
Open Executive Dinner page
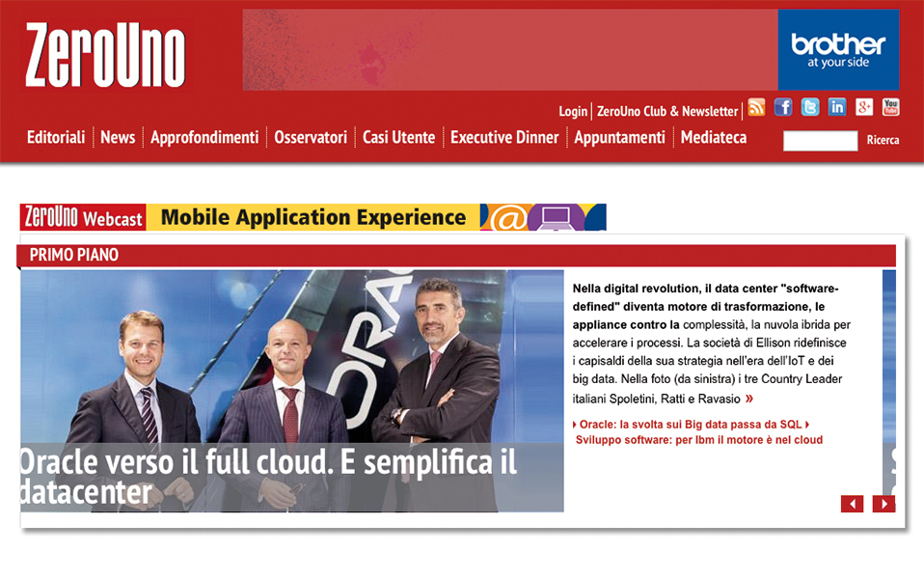[504, 137]
